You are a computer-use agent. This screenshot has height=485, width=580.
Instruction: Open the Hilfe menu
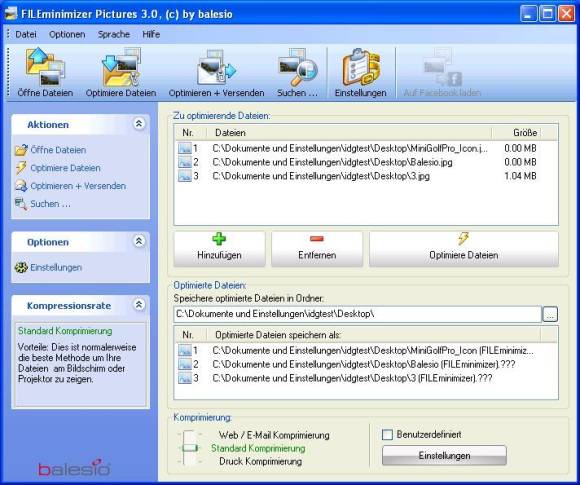[x=151, y=34]
